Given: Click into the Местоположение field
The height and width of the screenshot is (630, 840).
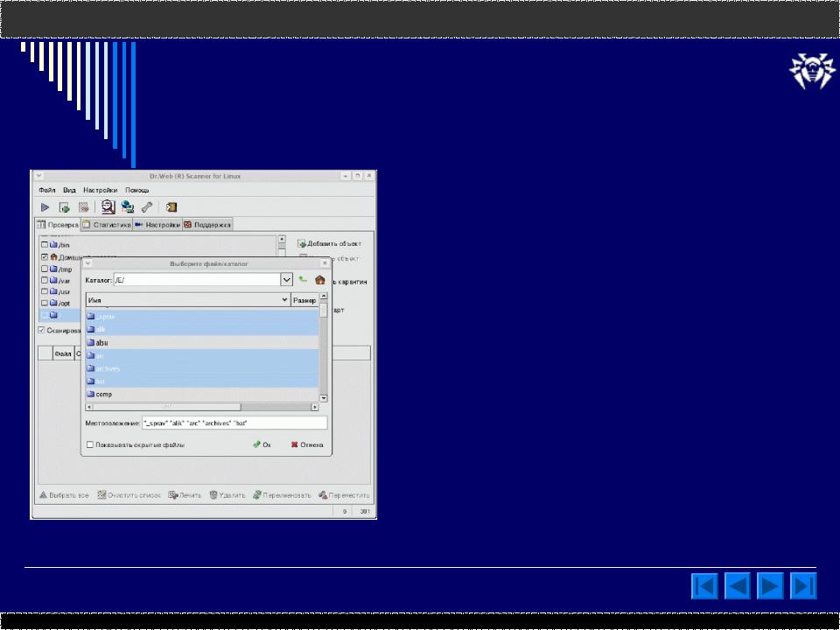Looking at the screenshot, I should (x=234, y=423).
